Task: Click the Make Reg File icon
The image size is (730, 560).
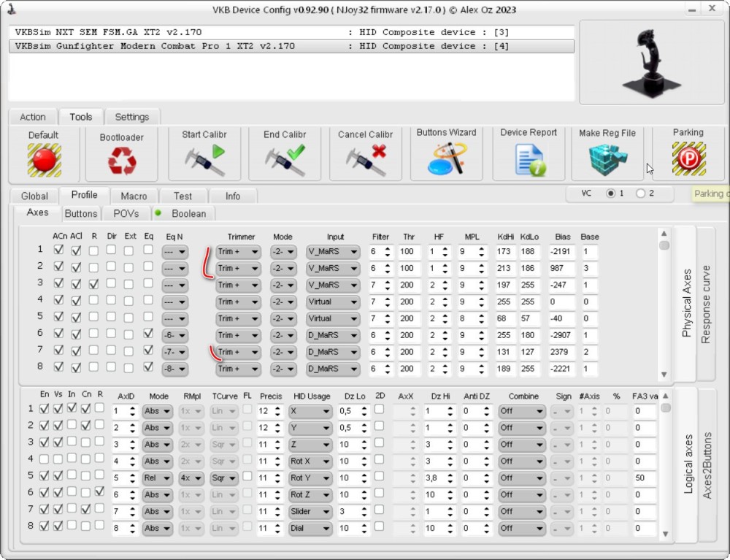Action: (607, 160)
